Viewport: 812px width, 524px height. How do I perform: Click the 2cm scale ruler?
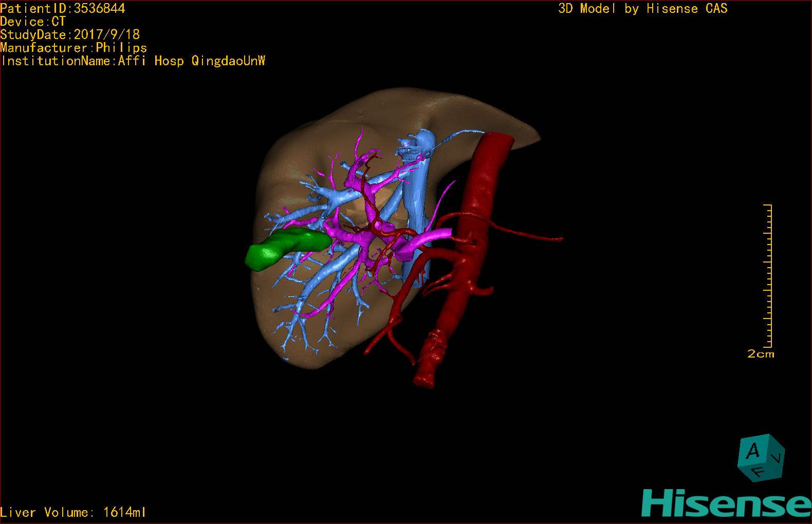[768, 275]
